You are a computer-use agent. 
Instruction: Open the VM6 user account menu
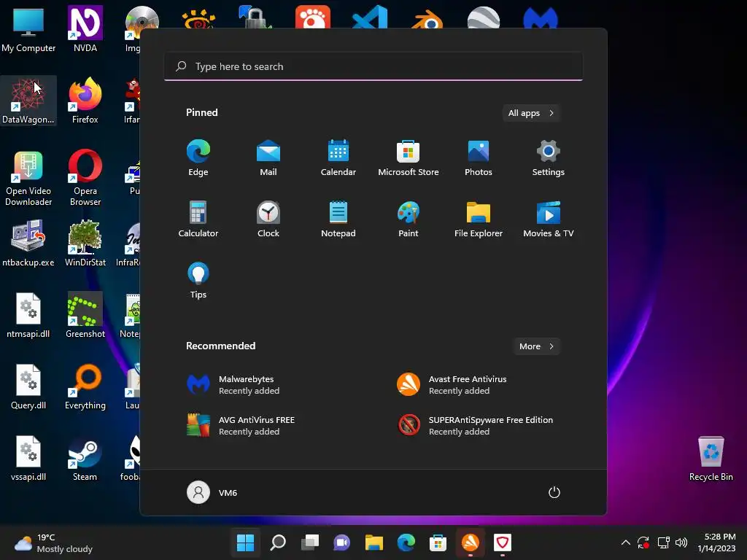point(212,492)
